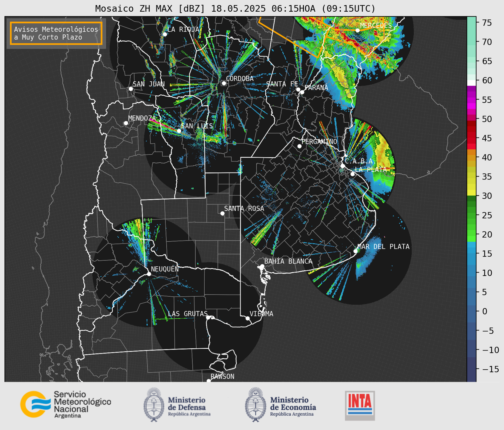This screenshot has width=504, height=430.
Task: Click the INTA logo
Action: click(x=360, y=405)
